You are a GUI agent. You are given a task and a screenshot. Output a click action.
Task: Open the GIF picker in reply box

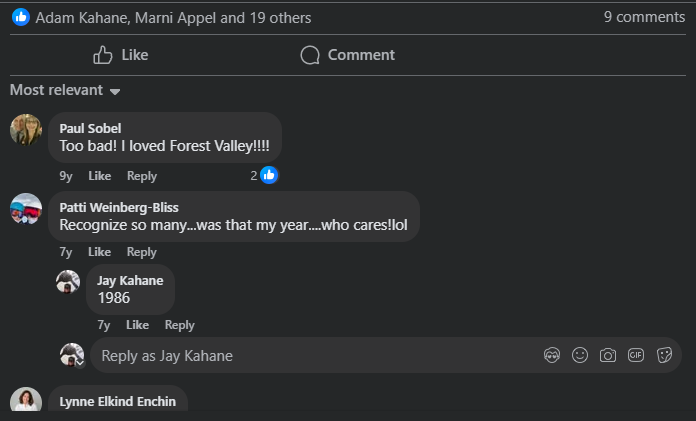click(x=635, y=355)
